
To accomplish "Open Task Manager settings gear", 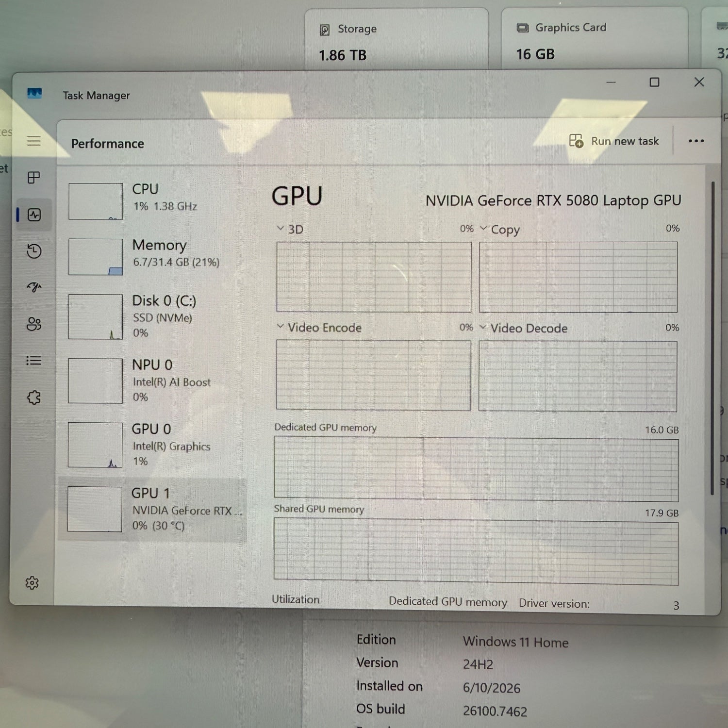I will pos(32,583).
